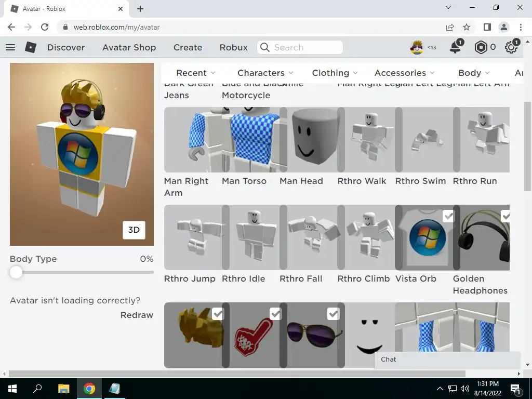The image size is (532, 399).
Task: Close the Avatar - Roblox tab
Action: 121,9
